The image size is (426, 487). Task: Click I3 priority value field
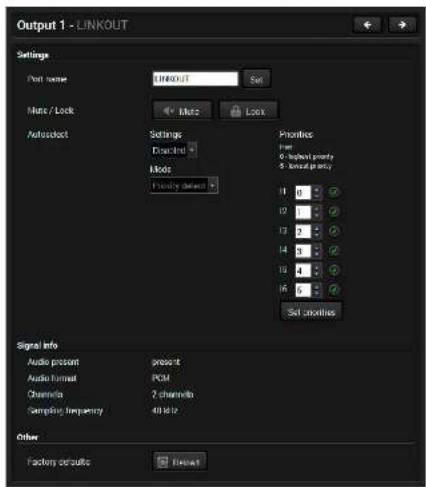tap(303, 232)
